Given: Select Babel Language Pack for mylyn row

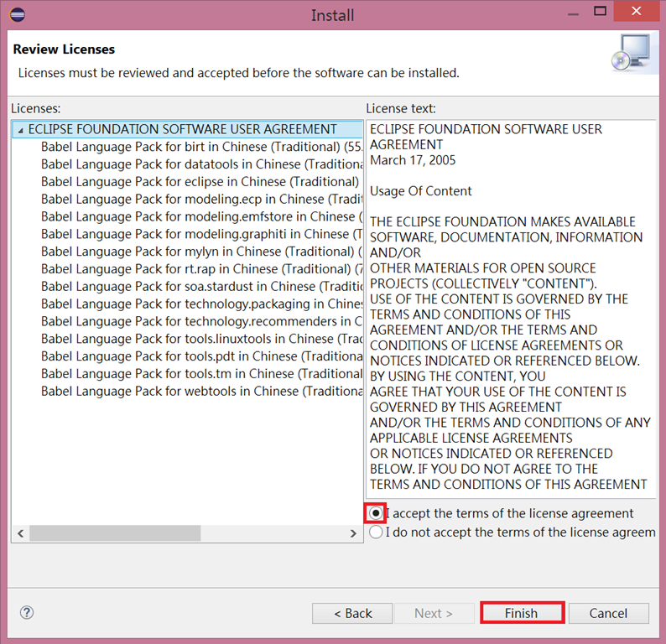Looking at the screenshot, I should 202,252.
